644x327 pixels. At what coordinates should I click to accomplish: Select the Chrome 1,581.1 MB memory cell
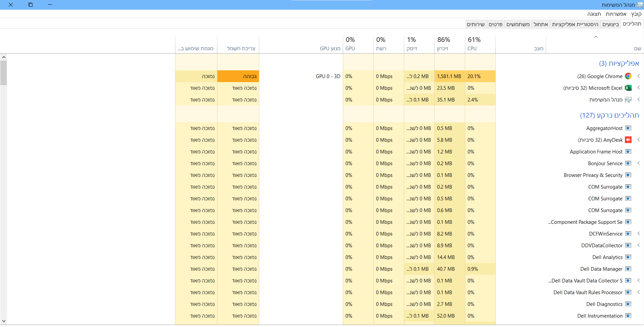coord(449,76)
